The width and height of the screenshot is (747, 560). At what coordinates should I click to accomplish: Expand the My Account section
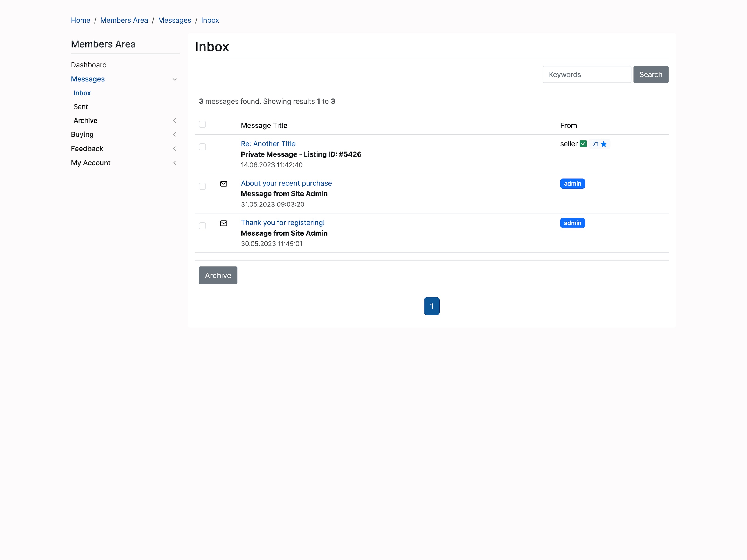[x=175, y=163]
